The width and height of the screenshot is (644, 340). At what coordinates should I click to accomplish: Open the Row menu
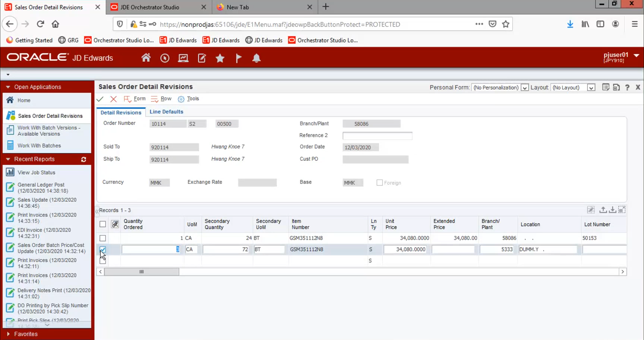click(x=166, y=99)
